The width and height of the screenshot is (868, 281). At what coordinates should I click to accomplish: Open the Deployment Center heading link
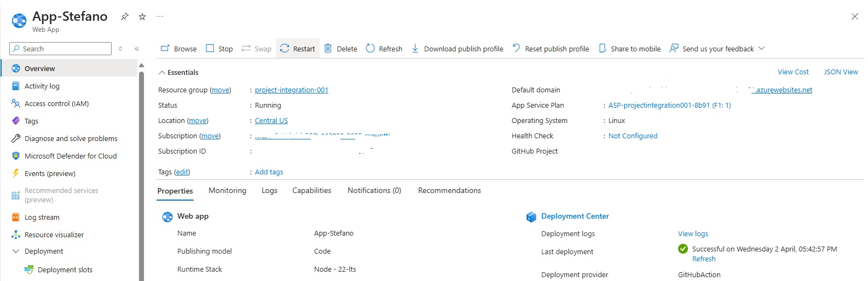click(x=575, y=216)
